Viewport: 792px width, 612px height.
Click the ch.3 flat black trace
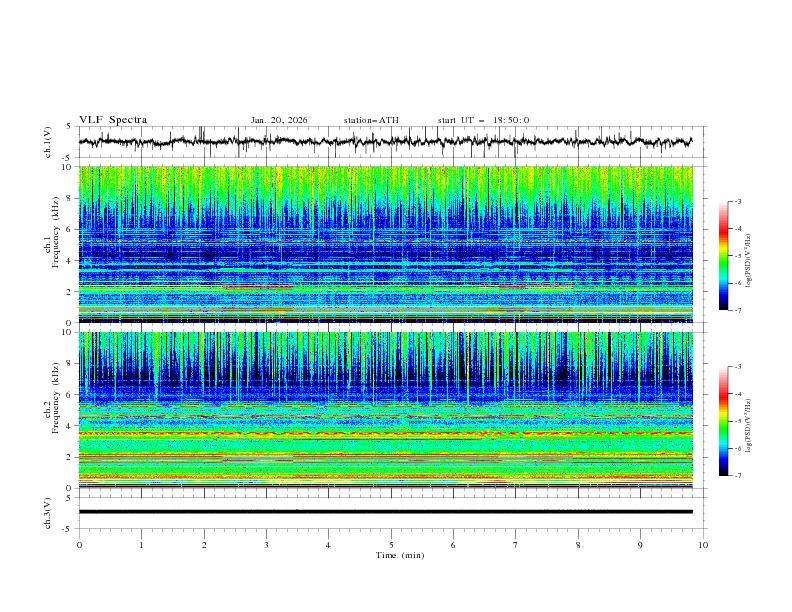tap(386, 512)
